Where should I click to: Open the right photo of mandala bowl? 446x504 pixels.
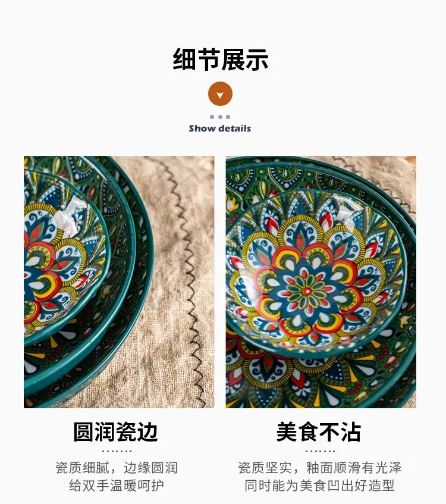[x=321, y=282]
